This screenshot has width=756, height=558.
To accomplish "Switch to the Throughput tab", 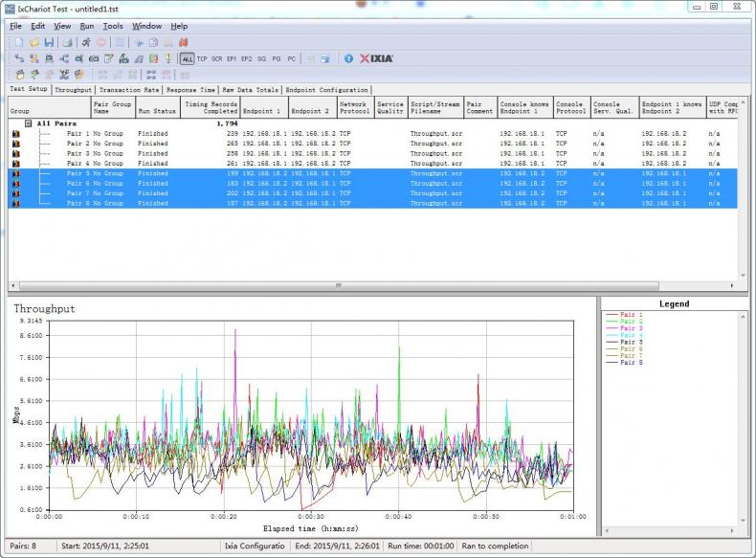I will tap(73, 90).
